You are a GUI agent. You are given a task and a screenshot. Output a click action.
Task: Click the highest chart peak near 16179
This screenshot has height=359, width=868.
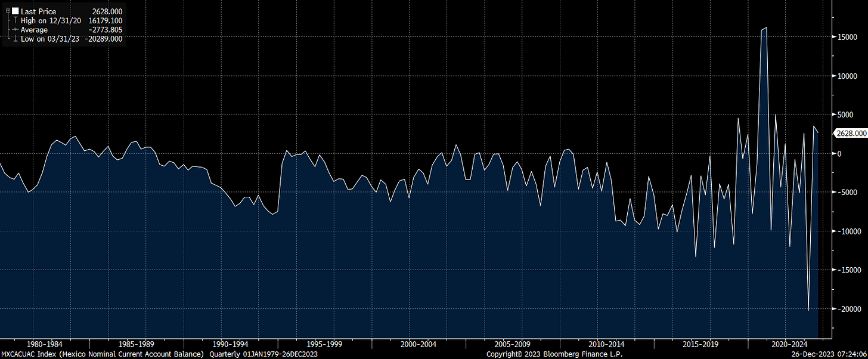tap(766, 28)
